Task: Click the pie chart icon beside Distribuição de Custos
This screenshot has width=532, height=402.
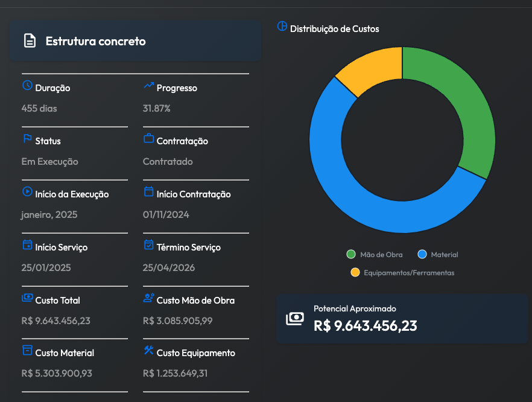Action: tap(282, 27)
